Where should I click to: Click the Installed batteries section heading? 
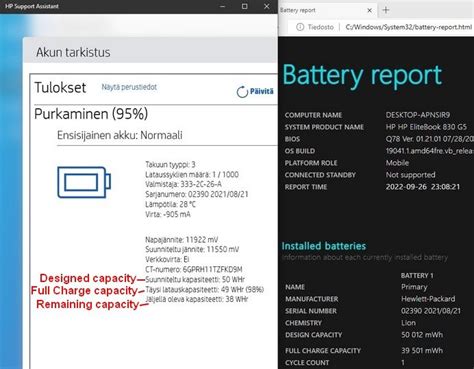click(x=324, y=246)
